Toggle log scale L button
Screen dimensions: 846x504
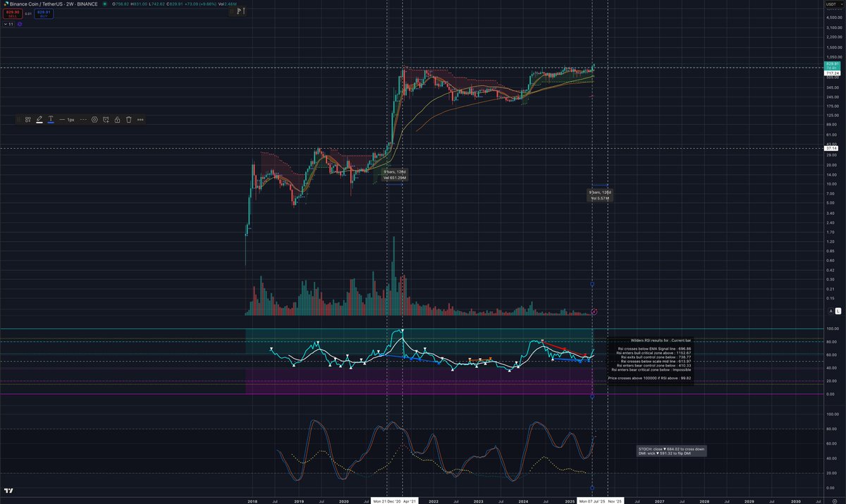pyautogui.click(x=838, y=311)
